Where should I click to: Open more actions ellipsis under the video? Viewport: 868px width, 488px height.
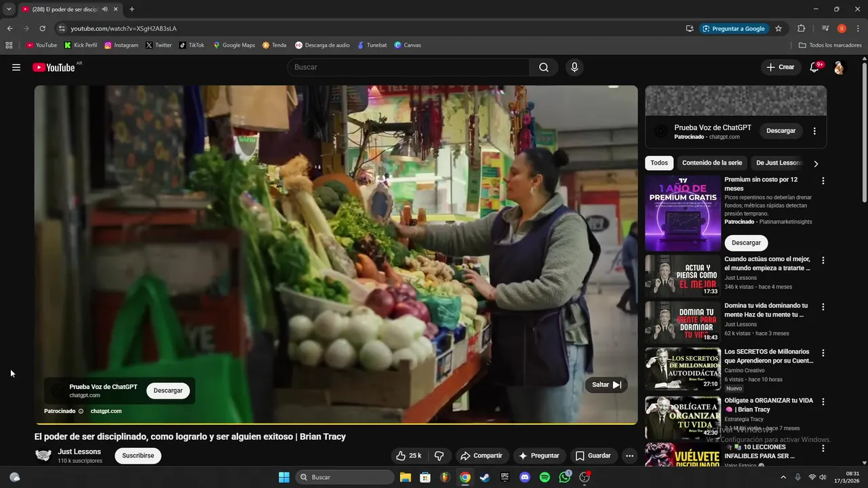629,455
